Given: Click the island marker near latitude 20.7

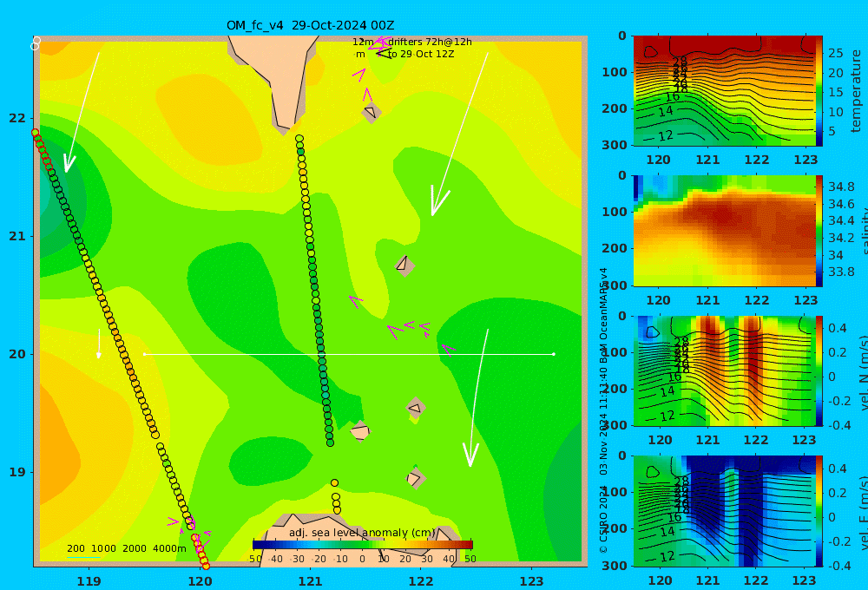Looking at the screenshot, I should (x=404, y=265).
